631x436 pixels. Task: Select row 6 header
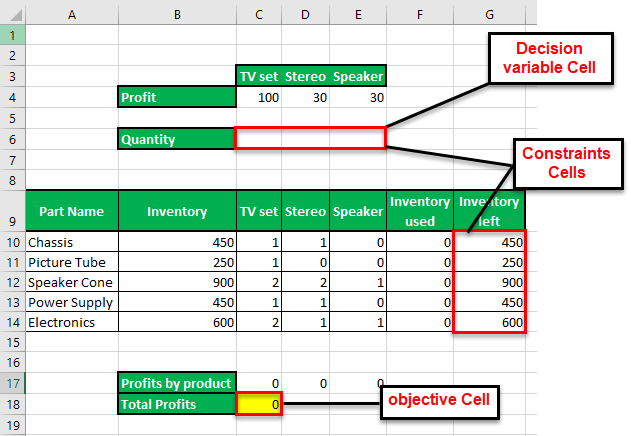[12, 139]
